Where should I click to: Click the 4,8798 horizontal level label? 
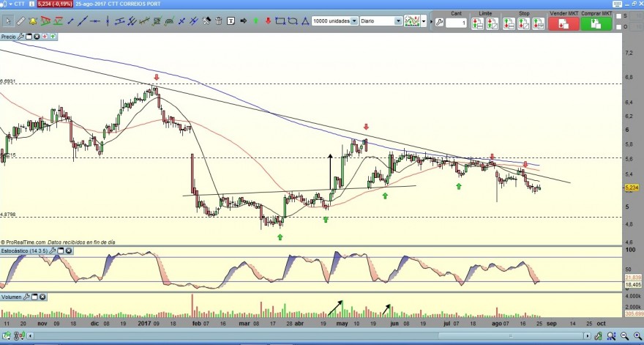pos(8,215)
